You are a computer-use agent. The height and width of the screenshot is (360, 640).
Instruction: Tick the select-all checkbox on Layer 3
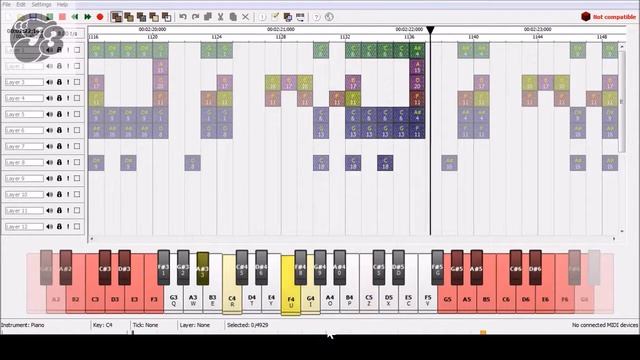[x=77, y=82]
